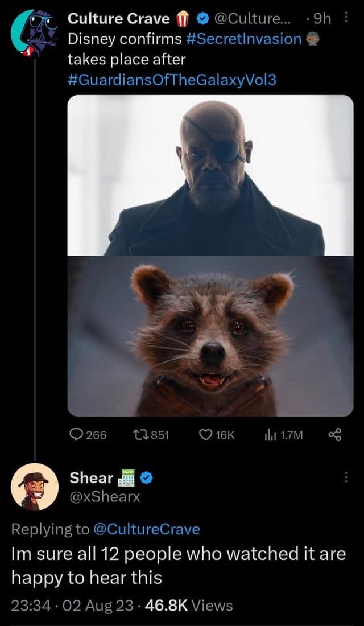Click the reply comment icon
364x626 pixels.
[x=75, y=435]
